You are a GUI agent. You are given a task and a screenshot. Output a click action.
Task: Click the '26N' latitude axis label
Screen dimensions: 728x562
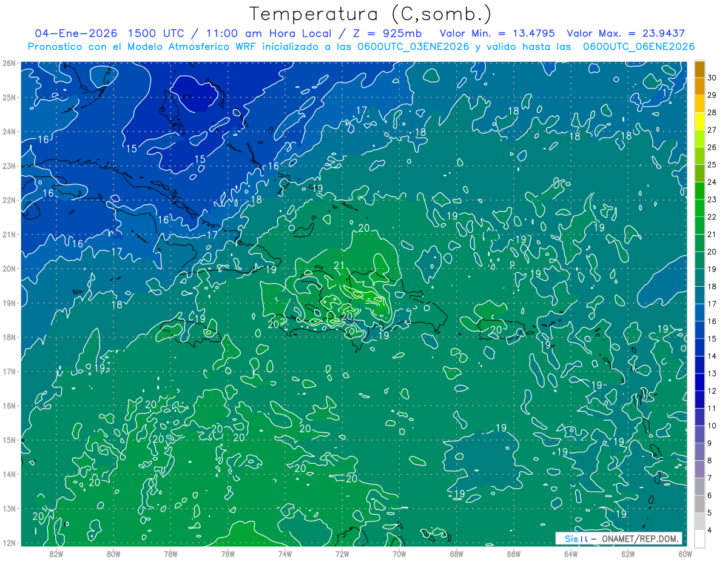tap(9, 63)
